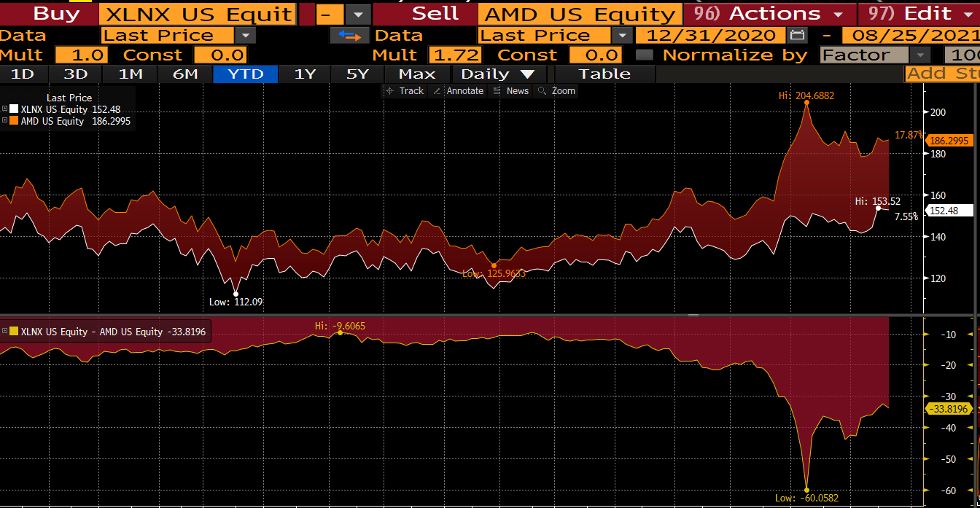The width and height of the screenshot is (980, 508).
Task: Switch to the 1Y chart tab
Action: [x=304, y=73]
